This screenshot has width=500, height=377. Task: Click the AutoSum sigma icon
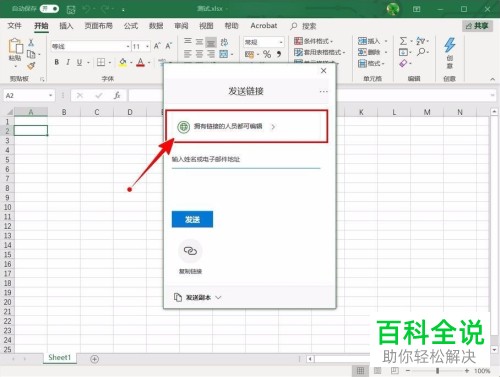pyautogui.click(x=403, y=41)
